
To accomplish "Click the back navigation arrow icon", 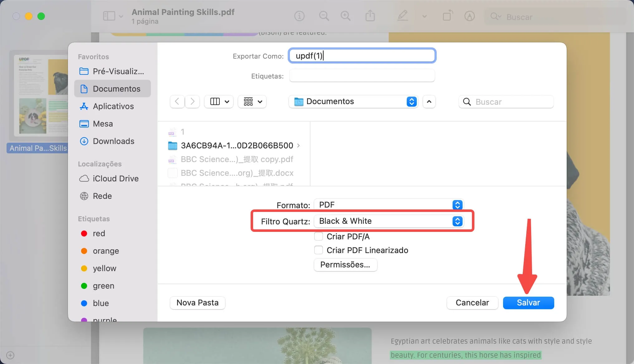I will [x=177, y=102].
